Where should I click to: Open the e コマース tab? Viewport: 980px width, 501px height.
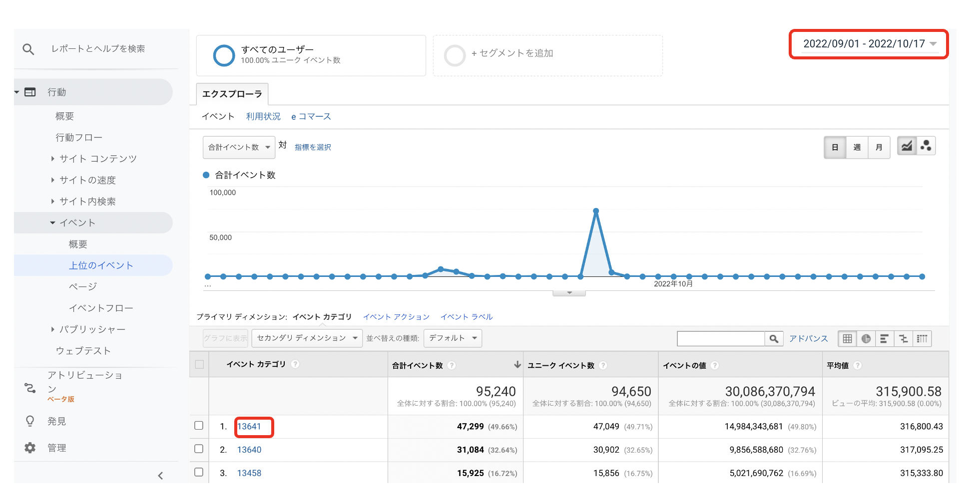click(x=311, y=116)
